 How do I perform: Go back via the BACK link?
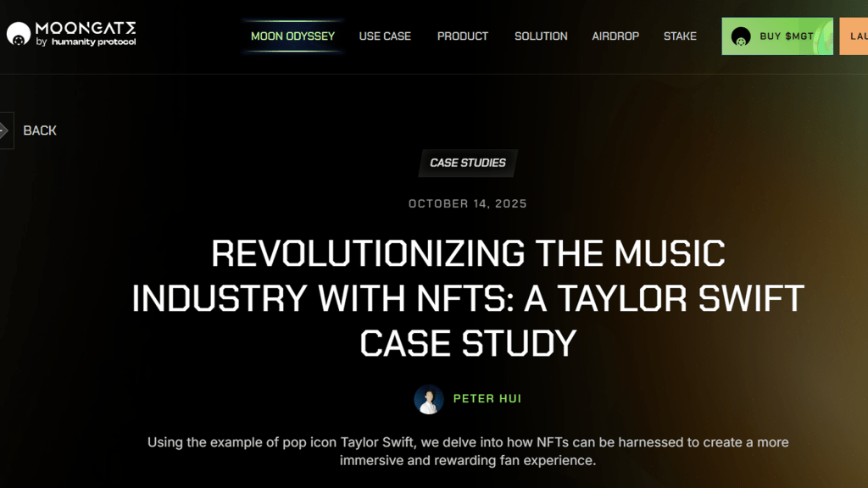[x=40, y=130]
